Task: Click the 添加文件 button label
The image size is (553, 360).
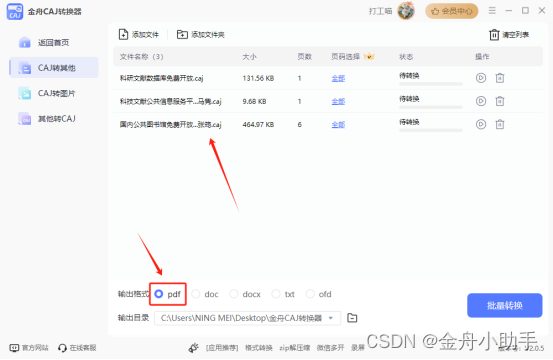Action: click(x=145, y=35)
